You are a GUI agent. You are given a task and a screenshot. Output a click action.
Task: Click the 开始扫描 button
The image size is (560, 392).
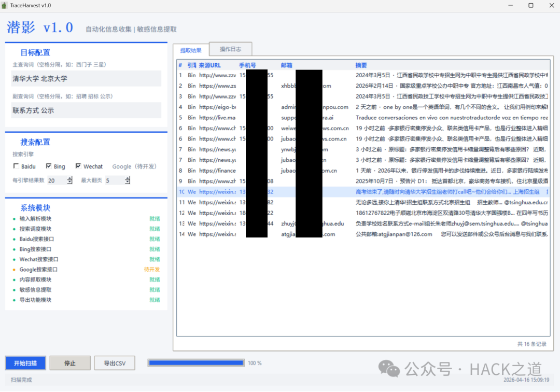25,363
